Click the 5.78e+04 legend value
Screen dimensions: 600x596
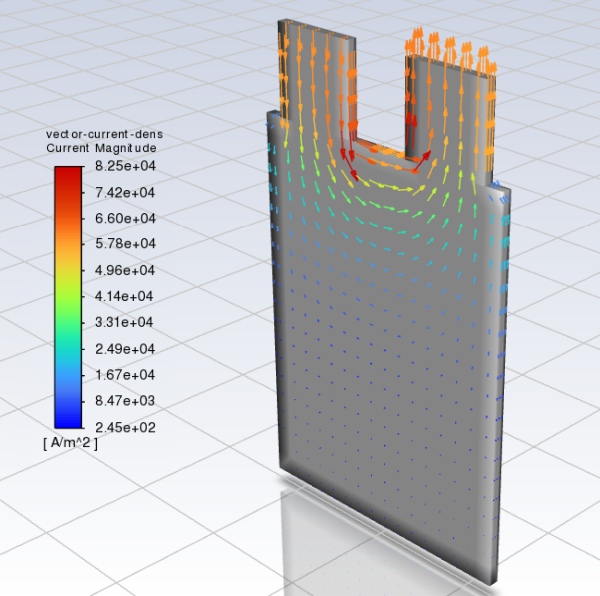[125, 244]
